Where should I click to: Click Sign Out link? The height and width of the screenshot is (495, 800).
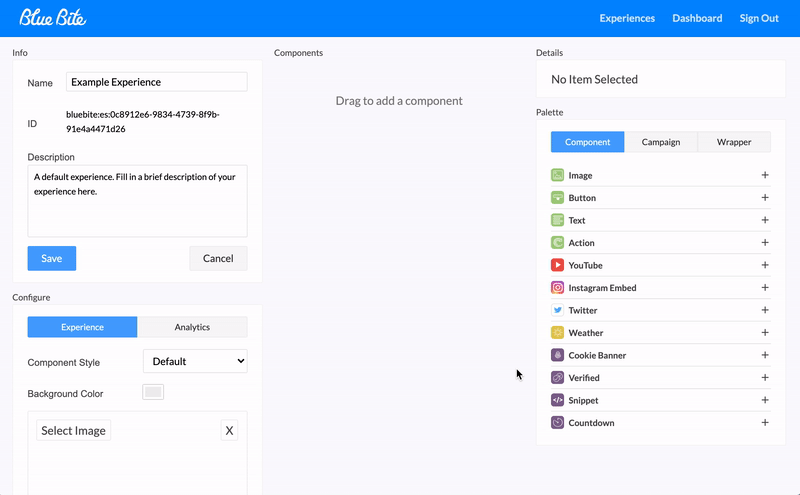759,18
